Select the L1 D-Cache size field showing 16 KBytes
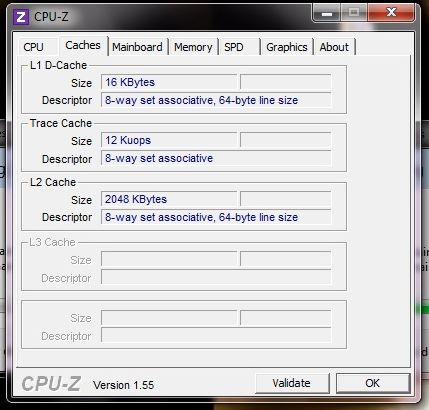Image resolution: width=429 pixels, height=410 pixels. click(x=169, y=82)
